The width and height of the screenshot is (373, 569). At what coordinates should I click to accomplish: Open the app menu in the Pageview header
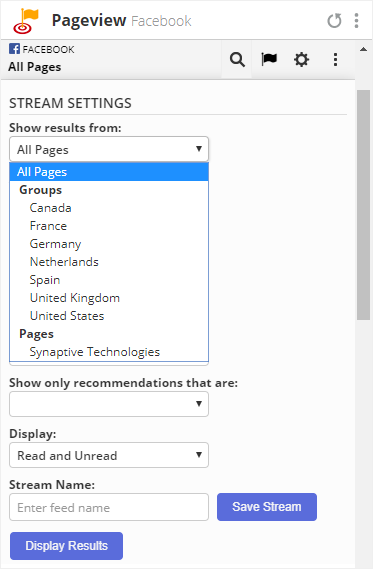357,21
